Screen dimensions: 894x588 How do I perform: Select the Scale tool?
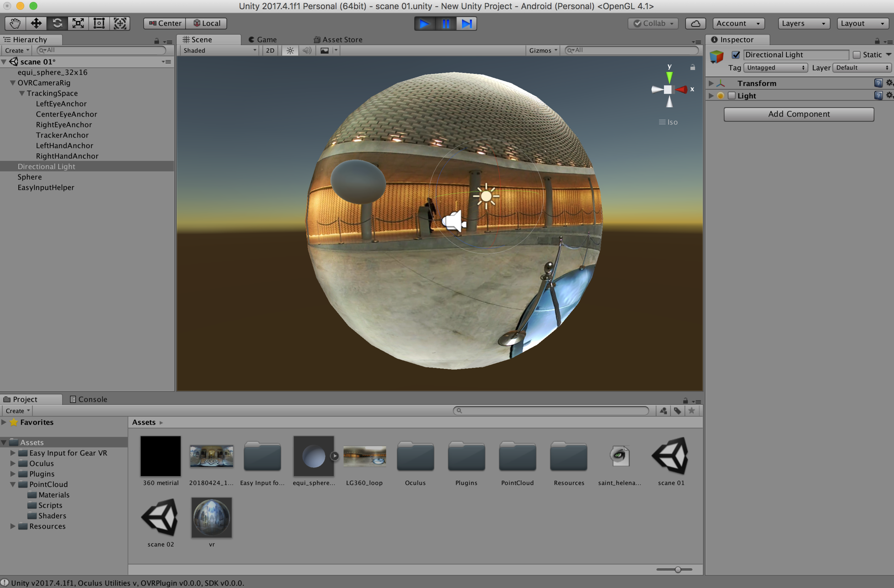pyautogui.click(x=78, y=23)
